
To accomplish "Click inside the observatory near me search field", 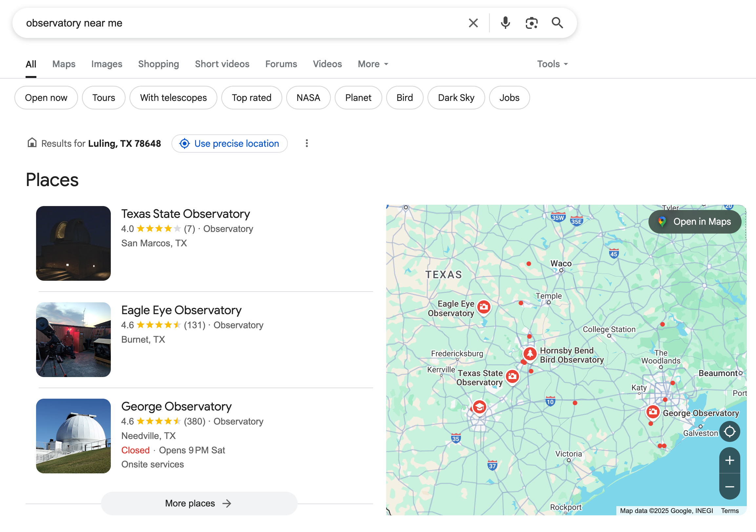I will coord(244,23).
